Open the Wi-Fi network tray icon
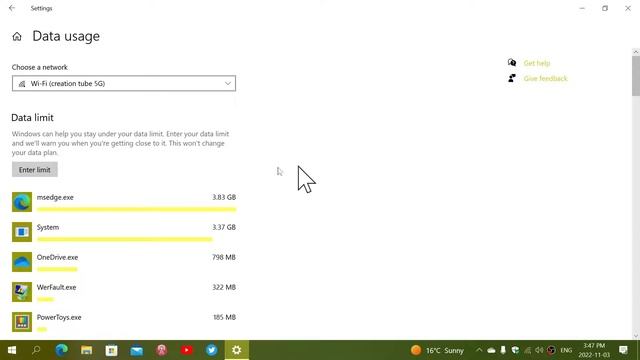Viewport: 640px width, 360px height. point(527,350)
